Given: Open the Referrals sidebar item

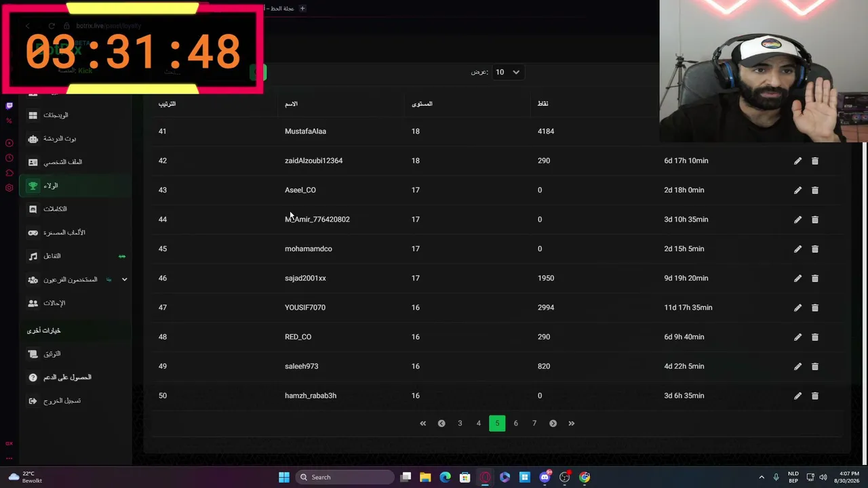Looking at the screenshot, I should (x=75, y=303).
